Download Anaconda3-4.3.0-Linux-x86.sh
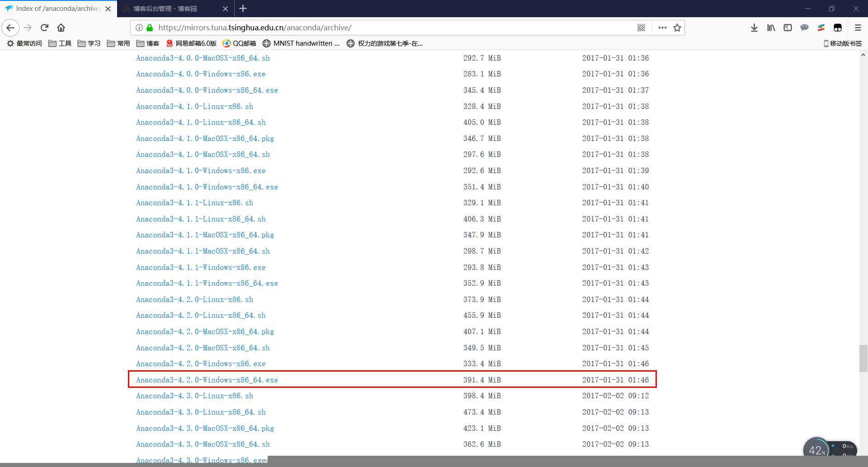Screen dimensions: 868x467 (x=194, y=396)
